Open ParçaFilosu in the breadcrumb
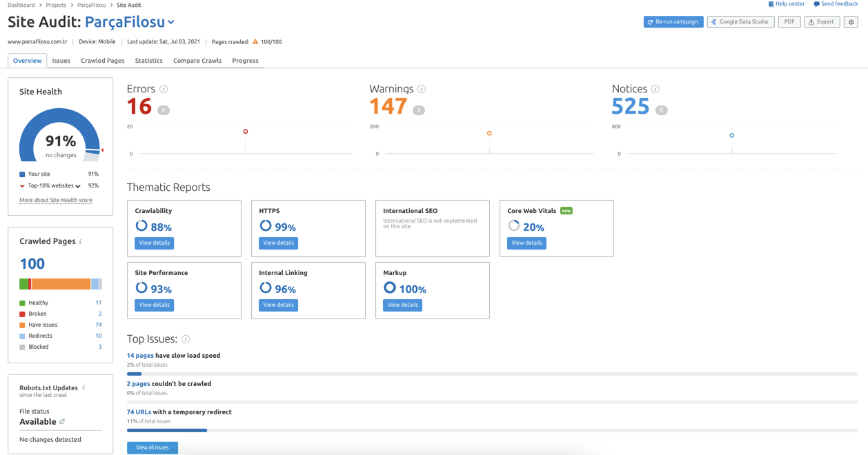Viewport: 868px width, 455px height. click(x=92, y=5)
